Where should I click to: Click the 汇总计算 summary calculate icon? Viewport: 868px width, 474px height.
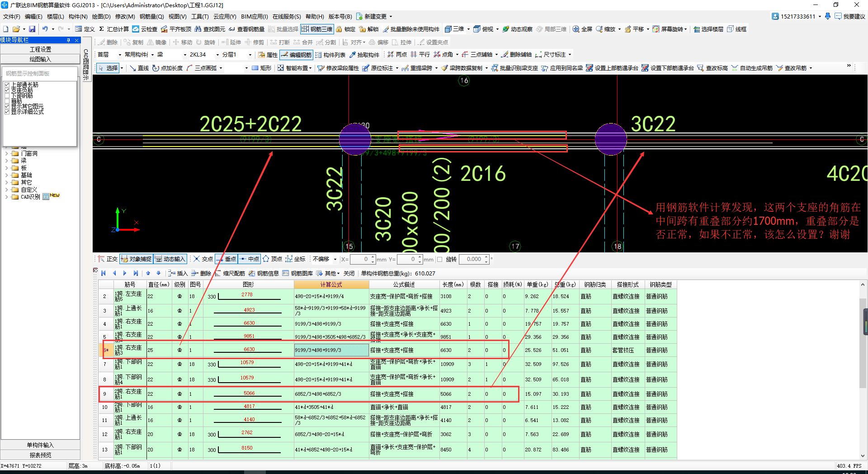click(102, 29)
